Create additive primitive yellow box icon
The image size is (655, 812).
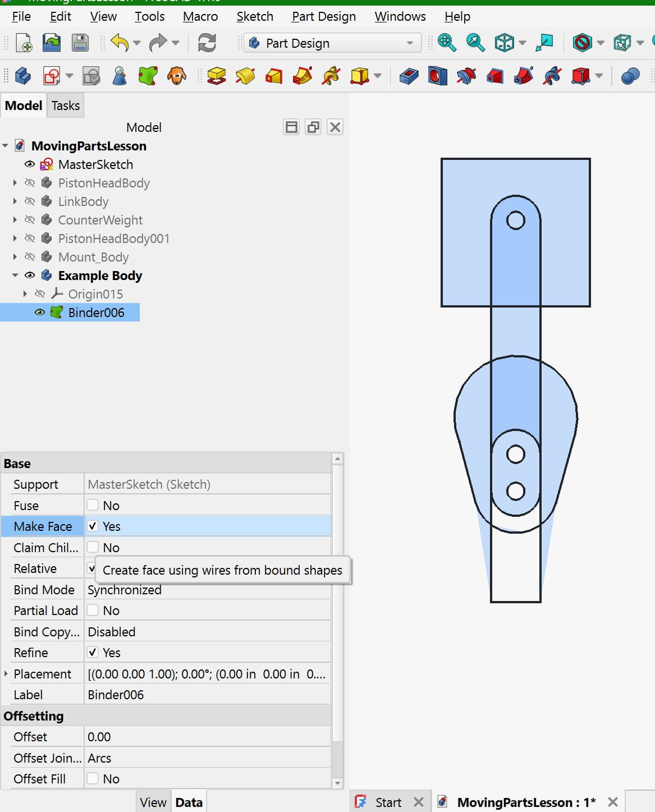[359, 75]
